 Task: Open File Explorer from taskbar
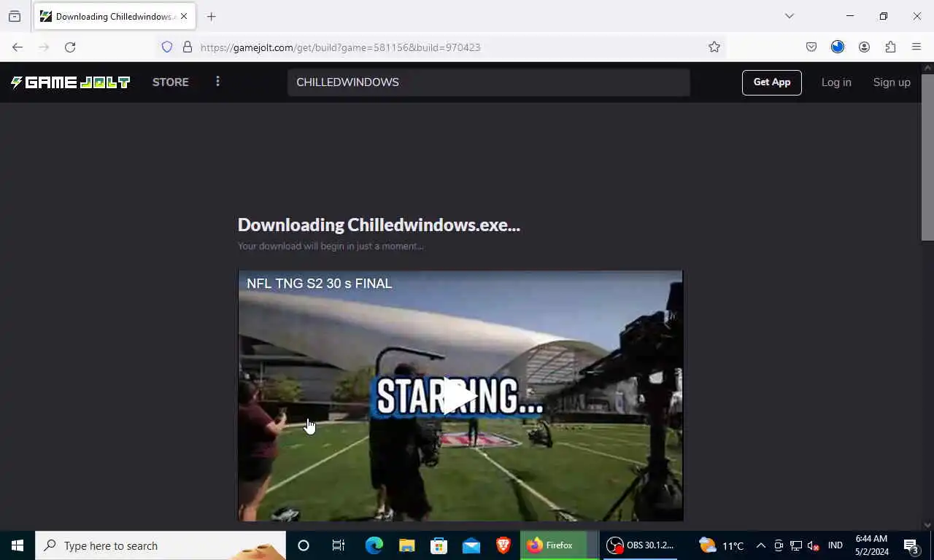pyautogui.click(x=406, y=545)
